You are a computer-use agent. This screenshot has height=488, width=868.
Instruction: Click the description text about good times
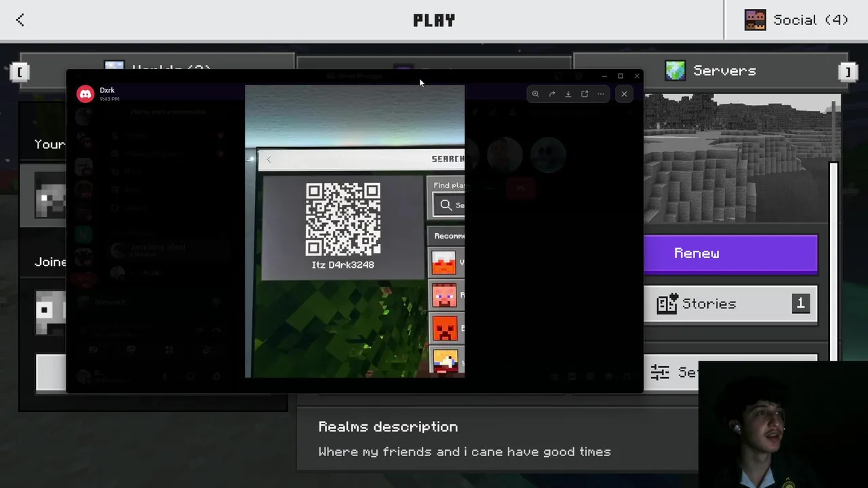coord(465,451)
